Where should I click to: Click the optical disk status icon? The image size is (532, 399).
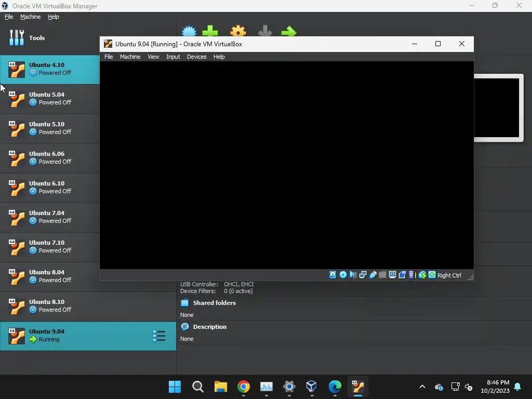pos(343,275)
